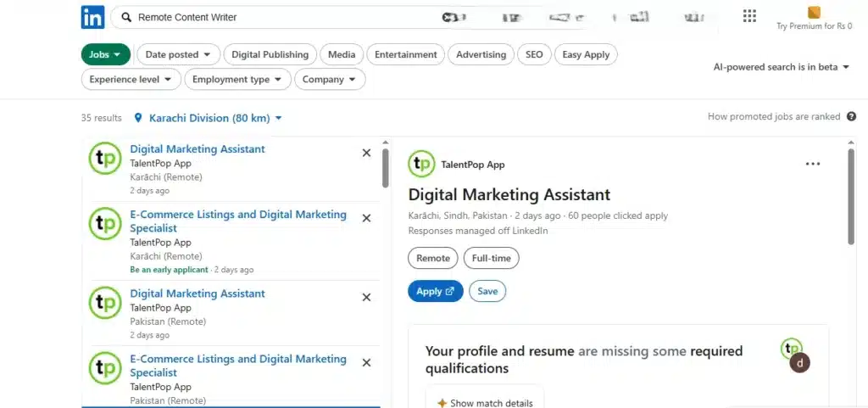Screen dimensions: 868x408
Task: Open help icon beside promoted jobs ranking
Action: pos(851,117)
